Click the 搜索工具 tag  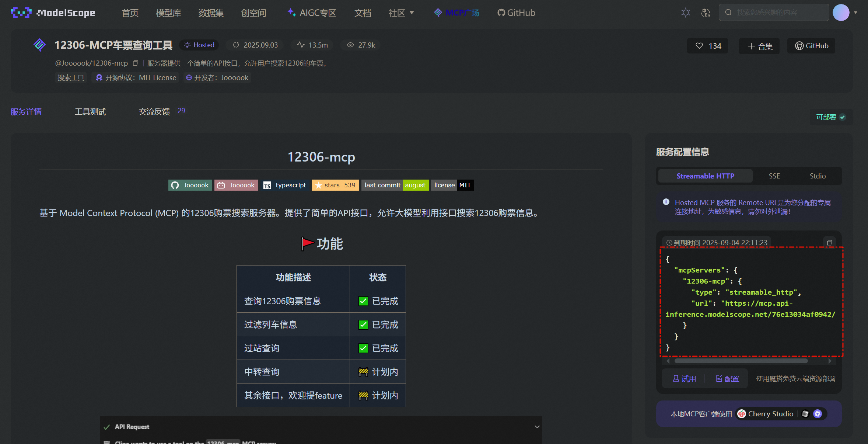click(71, 77)
